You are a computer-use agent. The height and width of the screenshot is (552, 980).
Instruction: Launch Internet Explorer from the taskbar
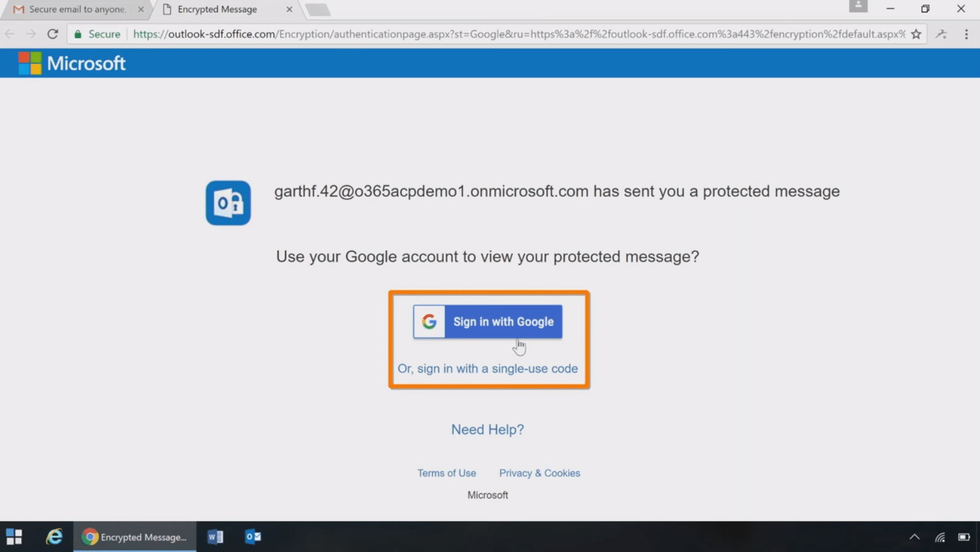54,537
